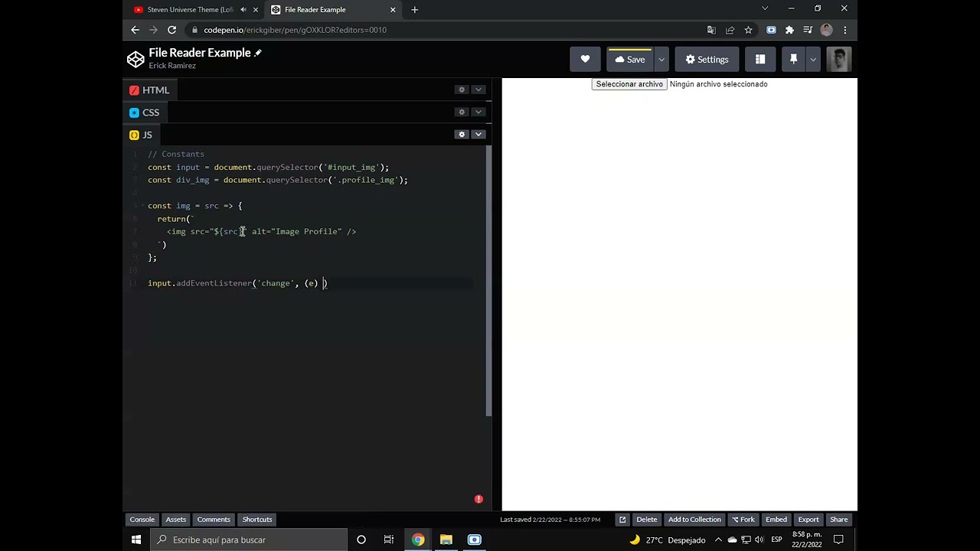Screen dimensions: 980x551
Task: Click the translate page icon
Action: pos(711,30)
